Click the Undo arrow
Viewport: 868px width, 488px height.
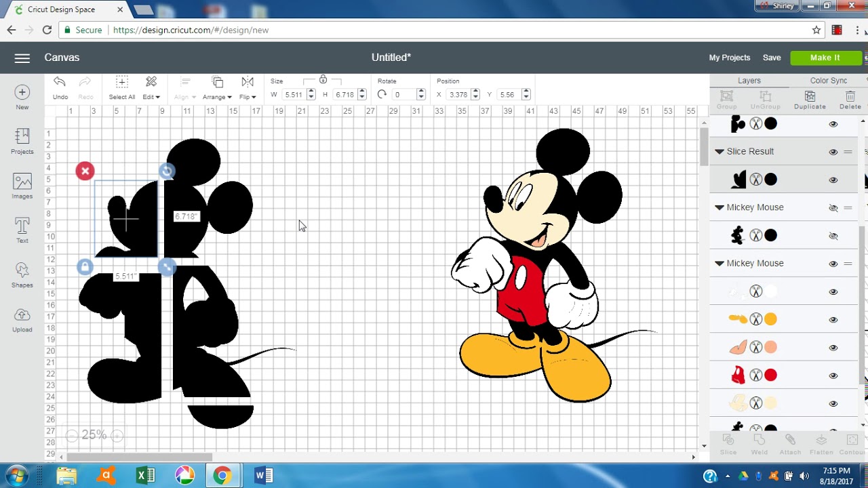(x=60, y=82)
